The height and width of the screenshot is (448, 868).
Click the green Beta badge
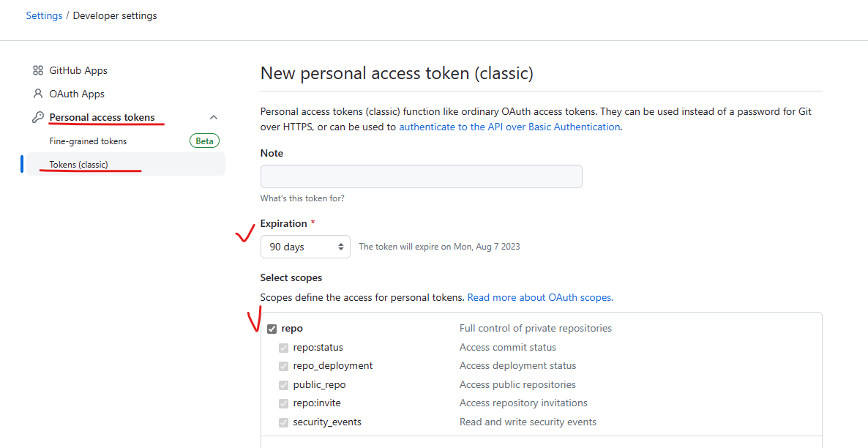tap(204, 141)
